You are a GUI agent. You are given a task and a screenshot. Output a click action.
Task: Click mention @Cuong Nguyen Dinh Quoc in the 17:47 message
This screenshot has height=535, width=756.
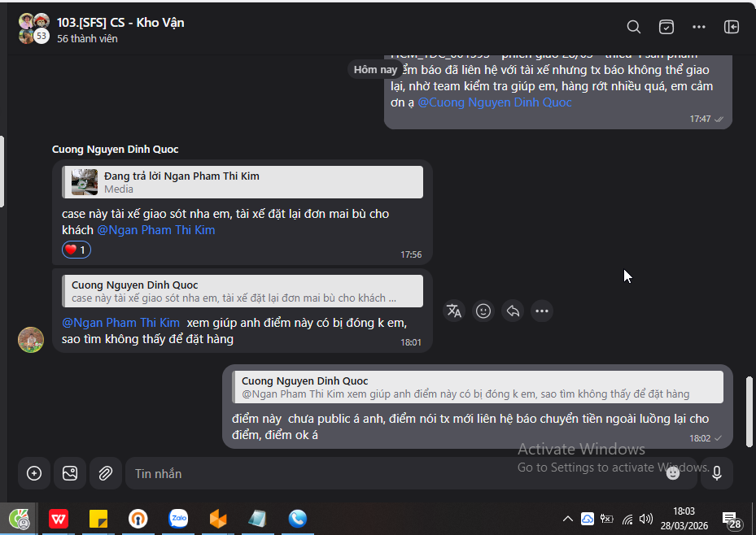(495, 102)
